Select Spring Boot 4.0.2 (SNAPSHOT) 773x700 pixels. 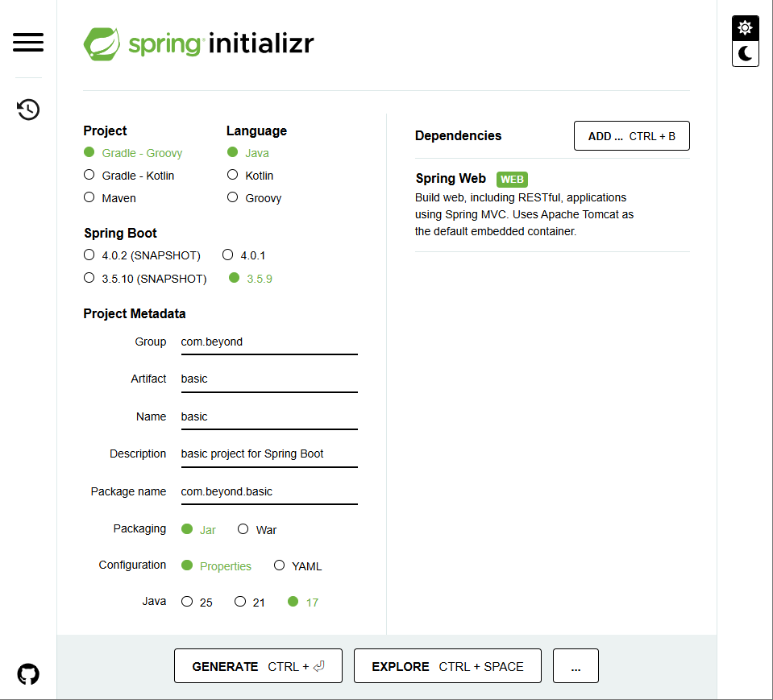(x=142, y=255)
